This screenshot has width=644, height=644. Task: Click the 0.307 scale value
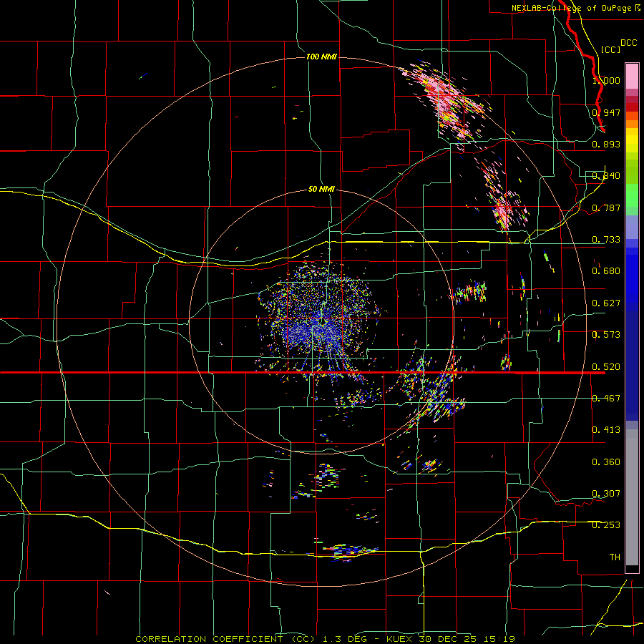point(606,494)
